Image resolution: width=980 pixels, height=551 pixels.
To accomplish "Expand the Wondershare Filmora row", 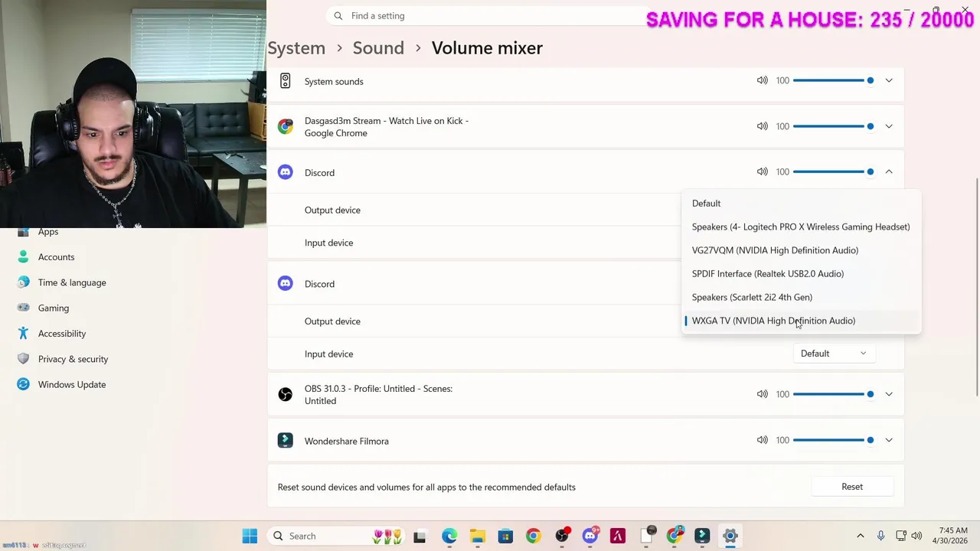I will pyautogui.click(x=889, y=440).
